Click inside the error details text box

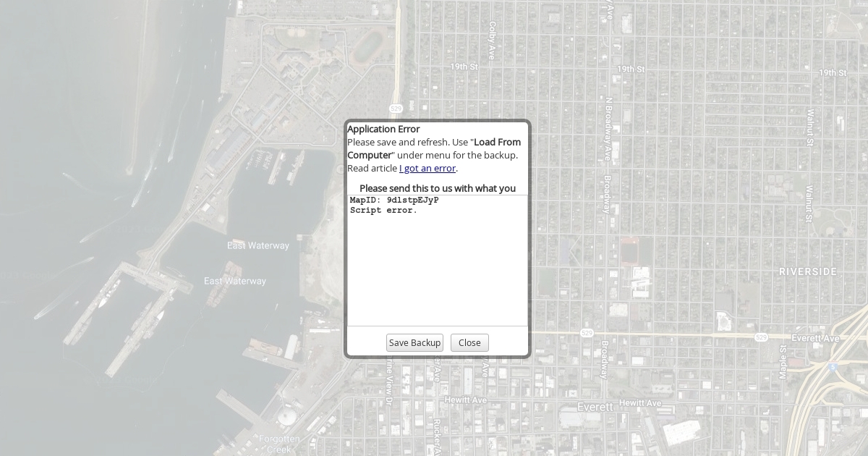click(438, 268)
